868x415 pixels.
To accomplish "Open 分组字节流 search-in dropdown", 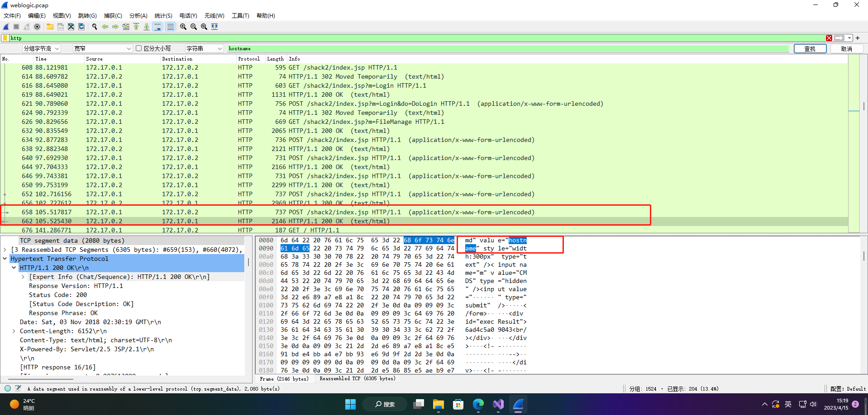I will (41, 48).
